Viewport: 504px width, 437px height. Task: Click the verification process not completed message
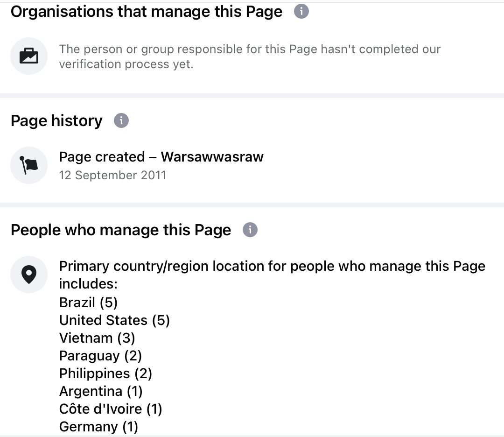(x=250, y=56)
